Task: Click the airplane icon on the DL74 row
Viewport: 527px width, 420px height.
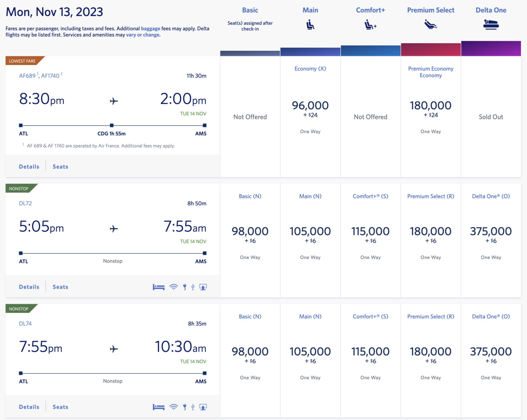Action: coord(113,348)
